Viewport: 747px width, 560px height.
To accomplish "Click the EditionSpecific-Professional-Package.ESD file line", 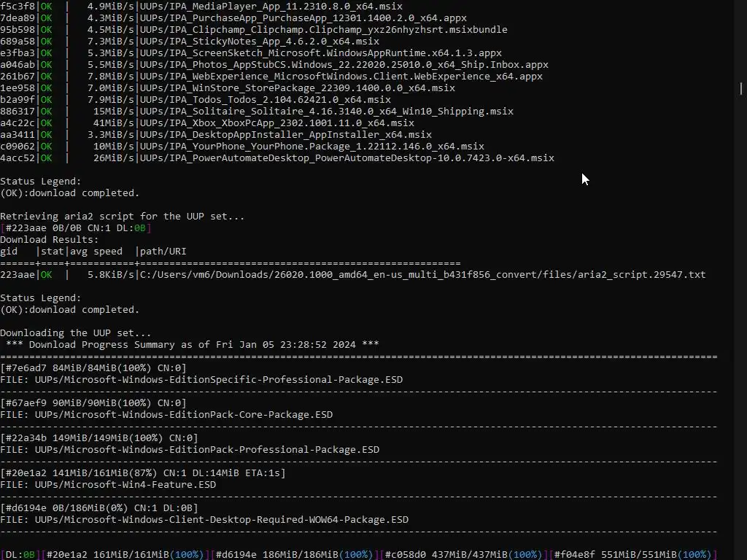I will 201,379.
